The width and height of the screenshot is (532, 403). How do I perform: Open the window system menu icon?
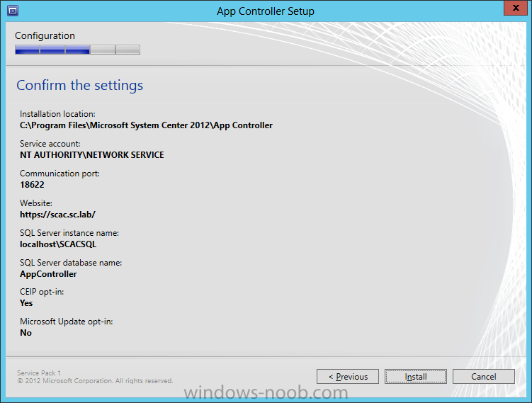pos(13,11)
